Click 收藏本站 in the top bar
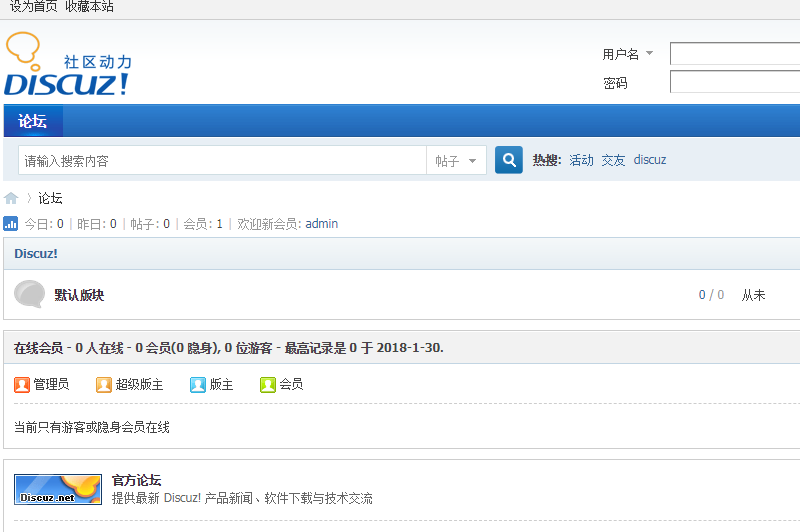800x532 pixels. [x=90, y=7]
